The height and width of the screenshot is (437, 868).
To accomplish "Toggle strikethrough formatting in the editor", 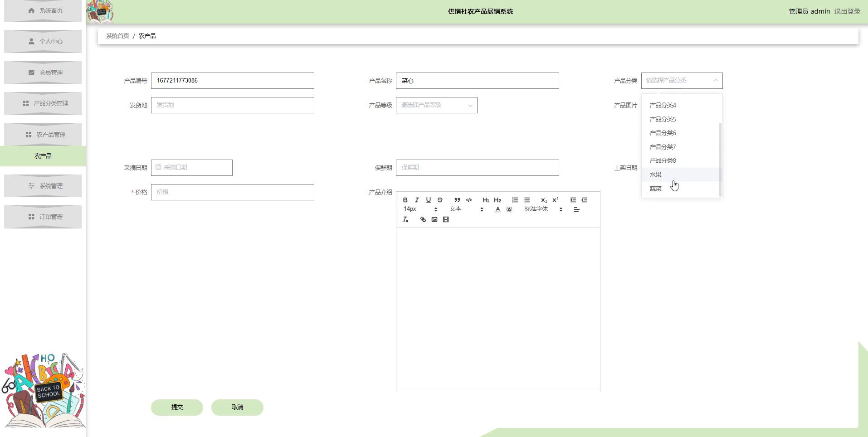I will (440, 200).
